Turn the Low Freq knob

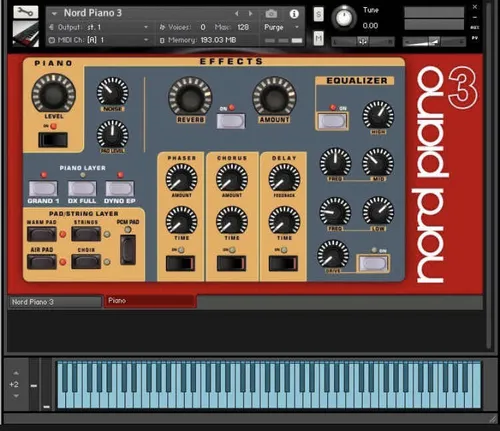[335, 211]
